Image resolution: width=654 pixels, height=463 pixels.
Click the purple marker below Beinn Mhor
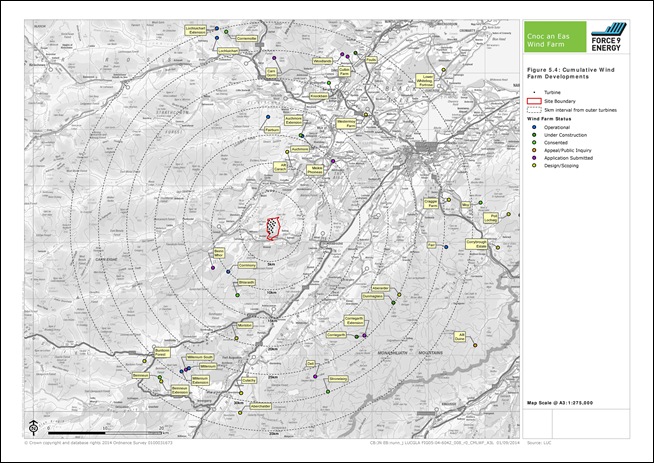pyautogui.click(x=213, y=268)
